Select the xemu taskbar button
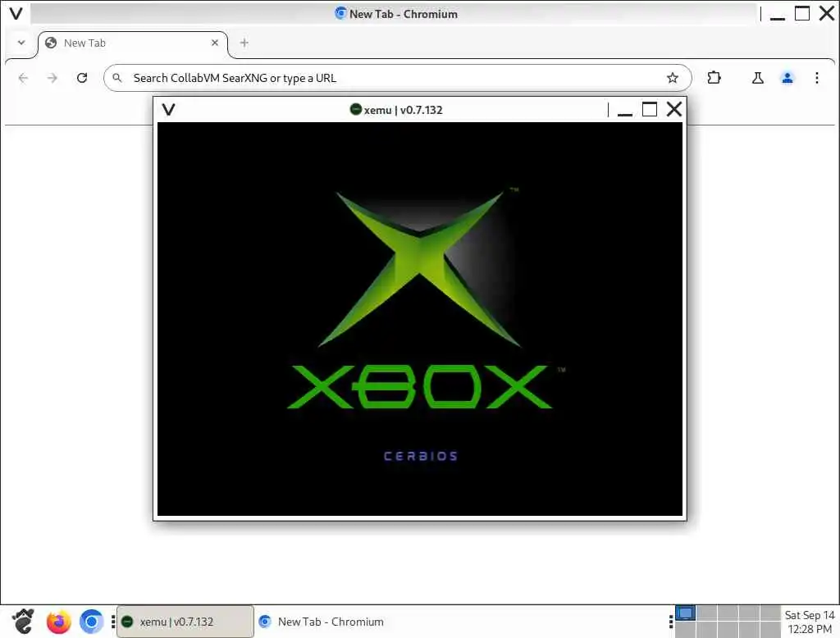 click(x=185, y=622)
